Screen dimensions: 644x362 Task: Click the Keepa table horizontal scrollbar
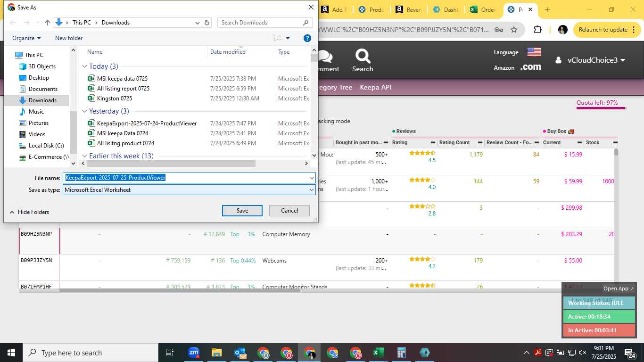point(180,290)
